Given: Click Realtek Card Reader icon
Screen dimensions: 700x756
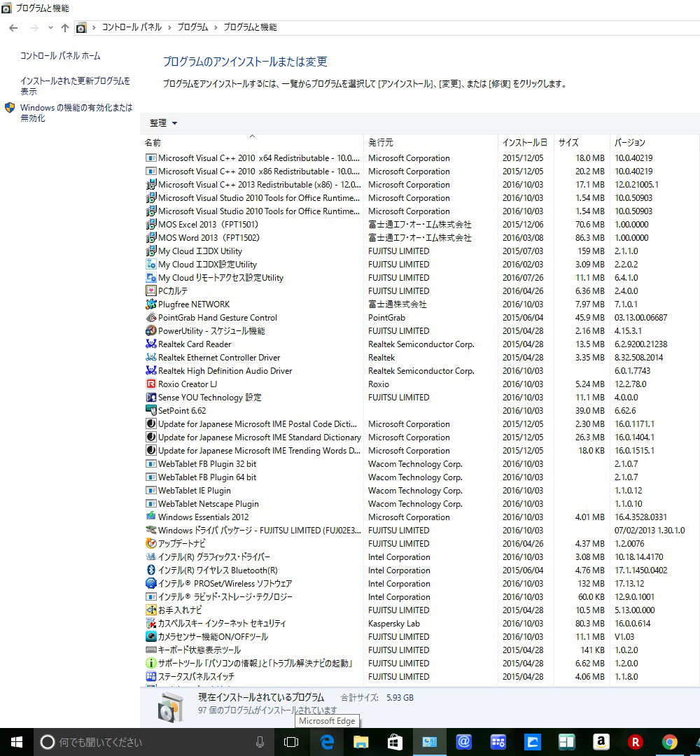Looking at the screenshot, I should 151,344.
